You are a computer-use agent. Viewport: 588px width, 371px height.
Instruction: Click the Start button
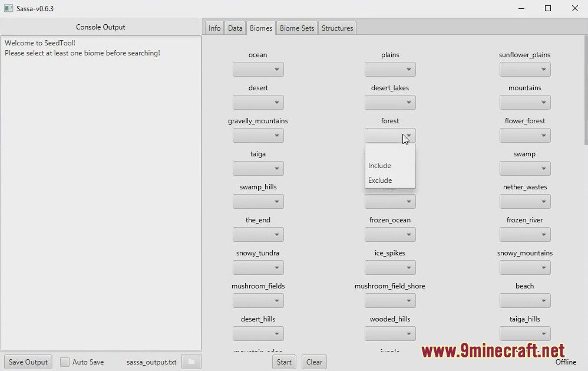(x=284, y=362)
